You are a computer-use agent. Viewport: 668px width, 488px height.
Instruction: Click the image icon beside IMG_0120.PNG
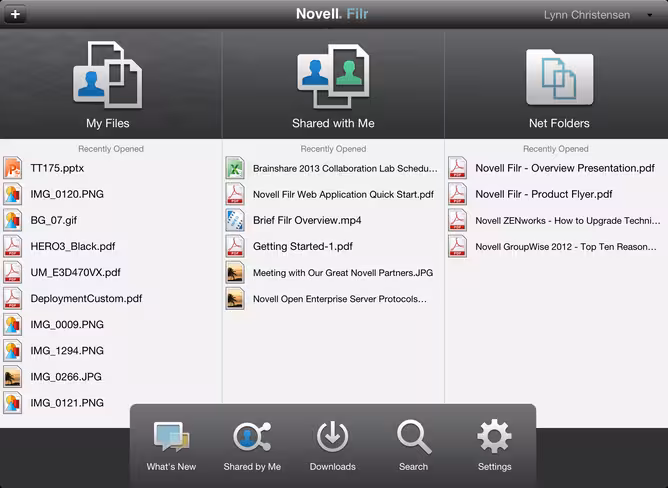coord(13,194)
